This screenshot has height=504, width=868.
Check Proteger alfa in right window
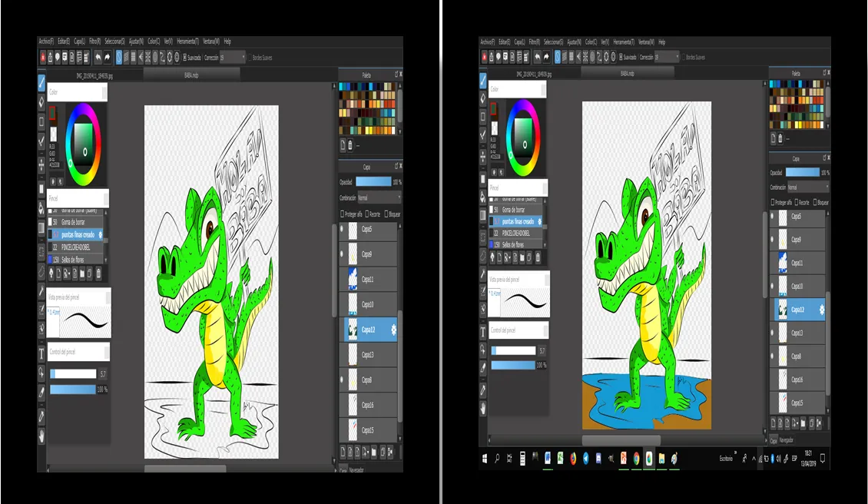[774, 202]
